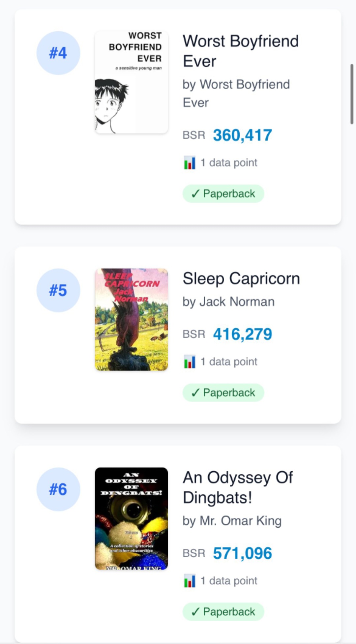Click BSR value 416,279
356x644 pixels.
(242, 334)
